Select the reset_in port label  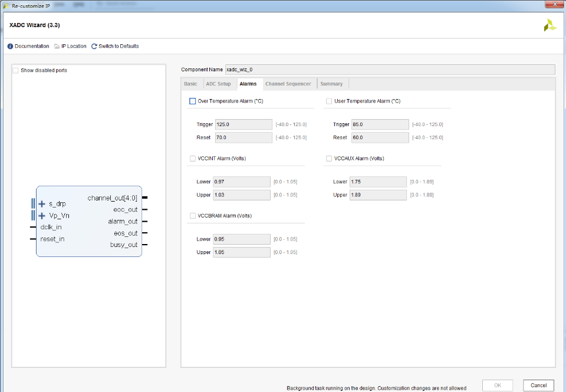(x=52, y=239)
